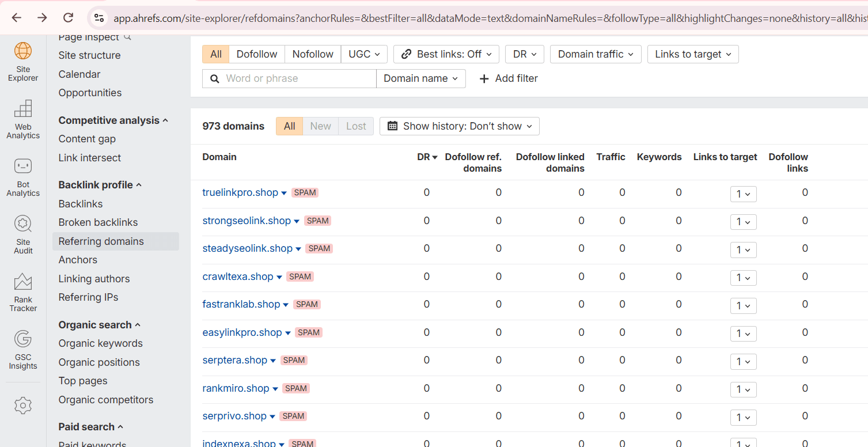Reload the page with refresh icon
Image resolution: width=868 pixels, height=447 pixels.
pyautogui.click(x=68, y=18)
